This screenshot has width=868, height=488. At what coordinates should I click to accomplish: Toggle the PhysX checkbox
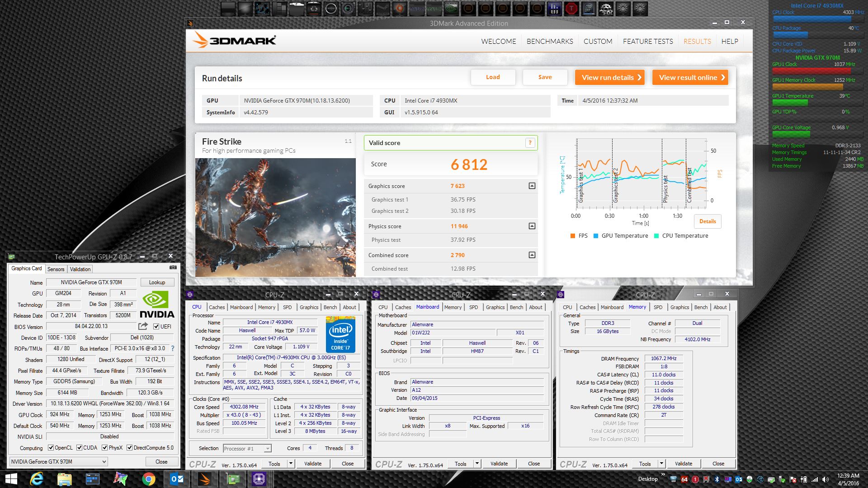(104, 448)
